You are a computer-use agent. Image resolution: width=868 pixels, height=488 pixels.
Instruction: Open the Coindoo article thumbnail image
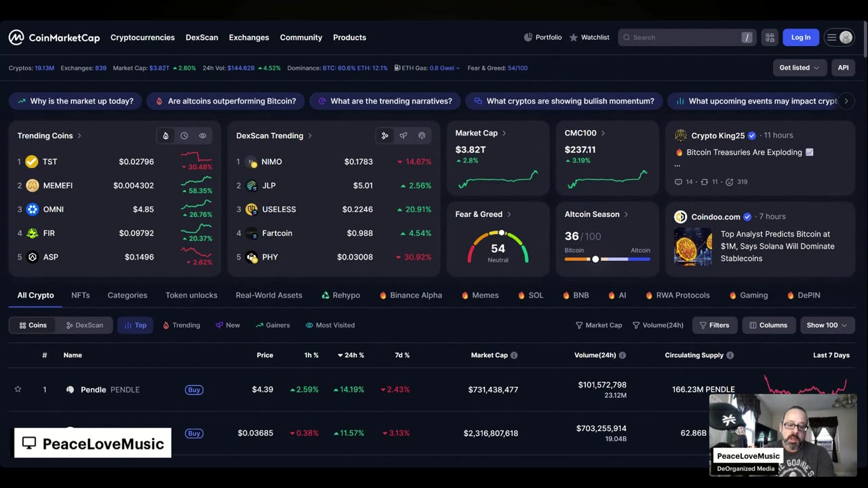tap(693, 246)
